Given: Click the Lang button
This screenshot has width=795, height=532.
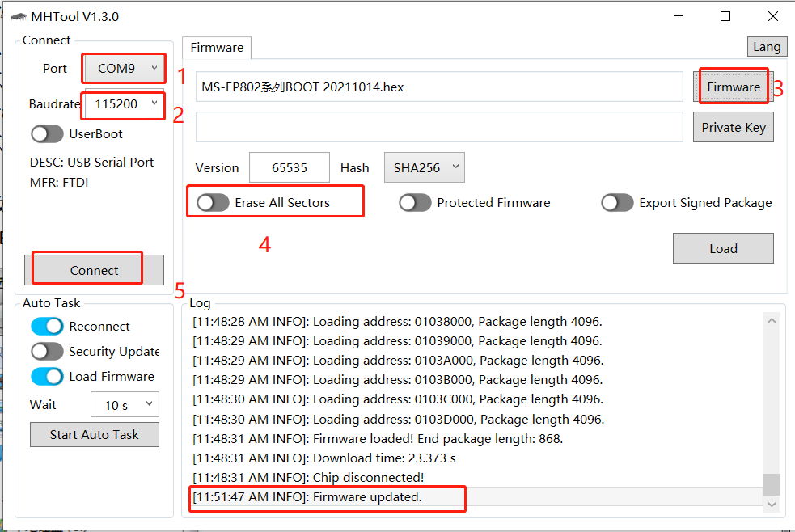Looking at the screenshot, I should click(767, 47).
